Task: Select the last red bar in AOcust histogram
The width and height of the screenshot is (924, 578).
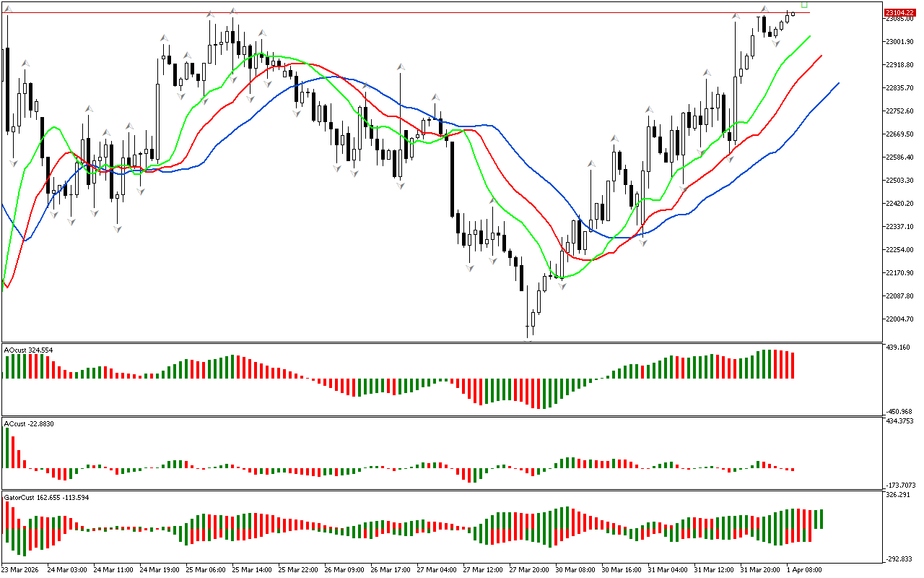Action: point(792,365)
